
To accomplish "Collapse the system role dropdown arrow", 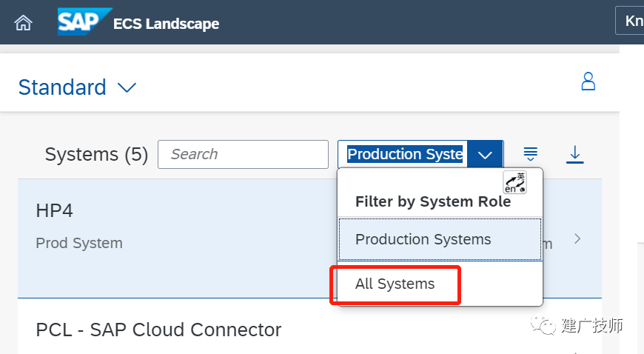I will point(485,155).
